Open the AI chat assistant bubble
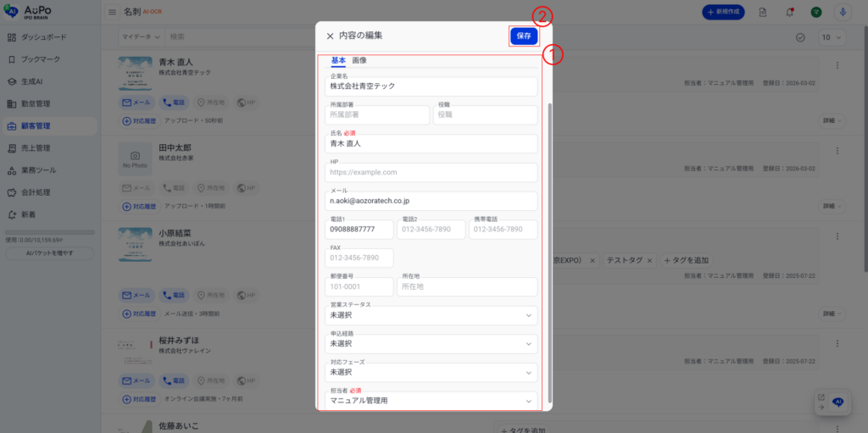868x433 pixels. coord(837,402)
